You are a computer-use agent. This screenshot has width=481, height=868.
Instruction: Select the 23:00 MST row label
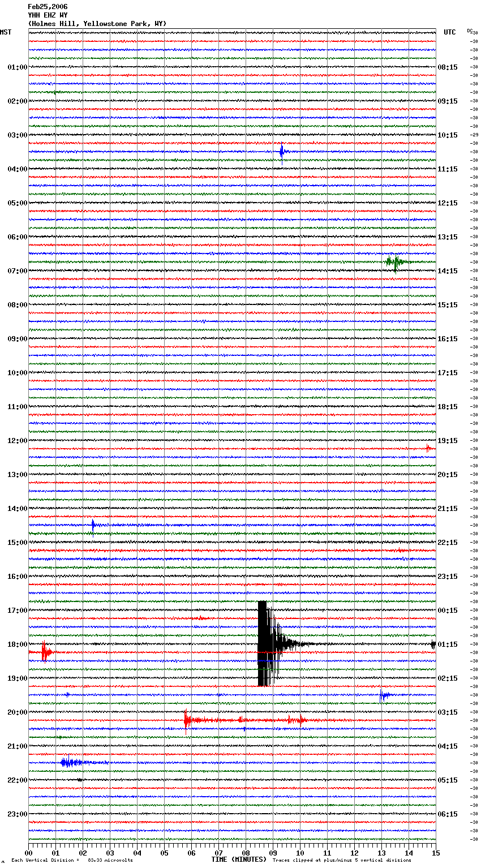[17, 814]
